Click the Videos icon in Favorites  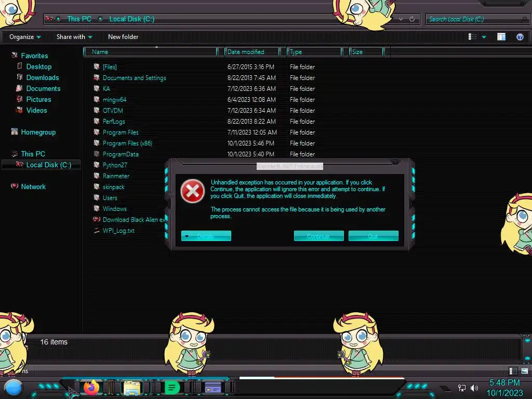19,110
